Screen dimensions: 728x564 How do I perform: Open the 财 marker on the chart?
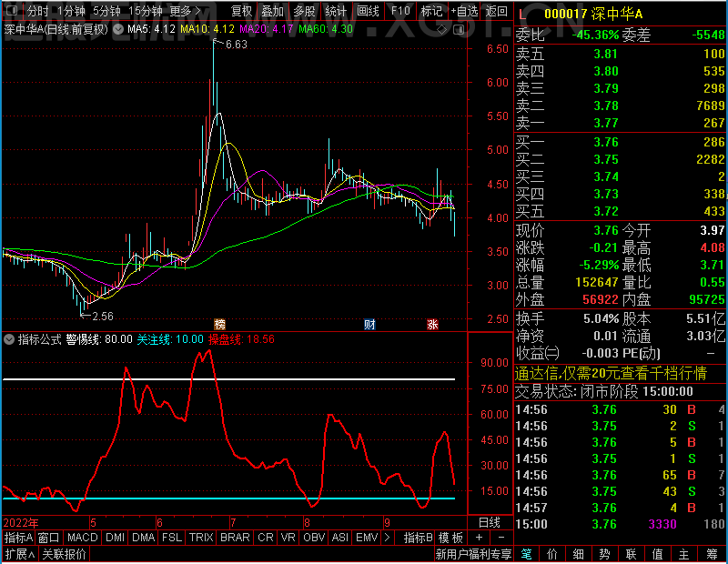coord(369,324)
